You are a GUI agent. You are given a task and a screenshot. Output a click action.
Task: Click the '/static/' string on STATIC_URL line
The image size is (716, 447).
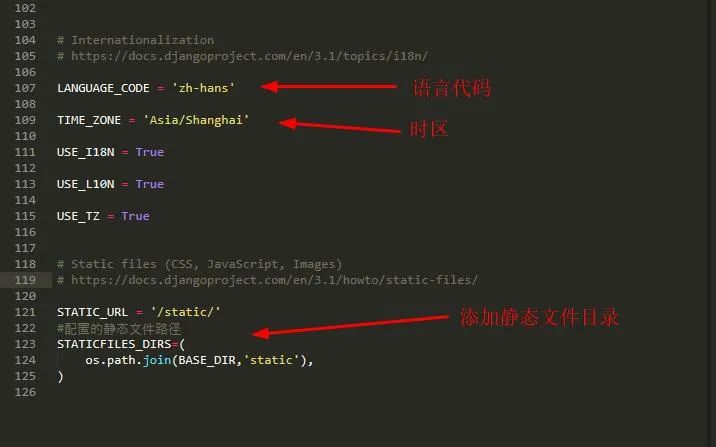coord(185,312)
